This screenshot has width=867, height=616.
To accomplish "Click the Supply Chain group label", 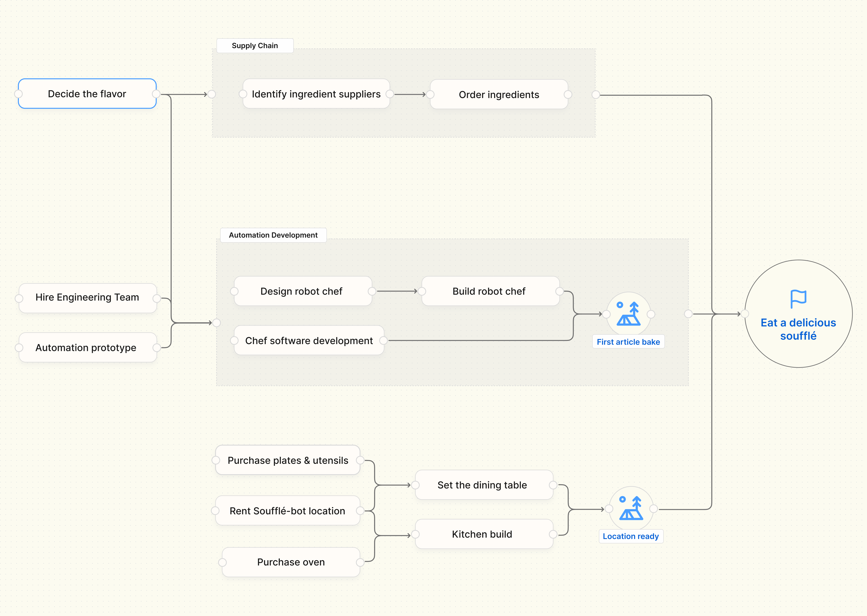I will tap(255, 46).
